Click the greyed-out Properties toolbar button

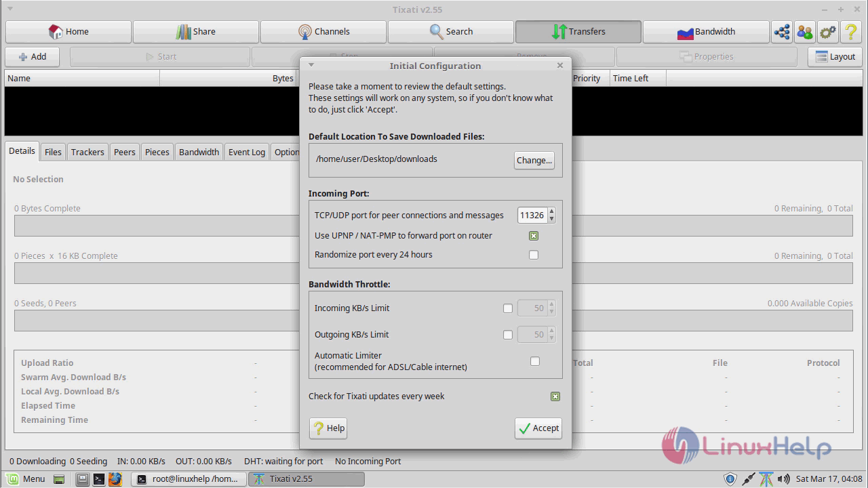tap(707, 57)
